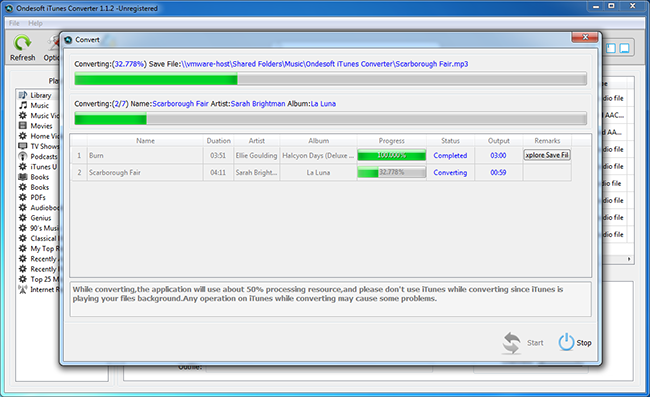Click the Artist column header
The width and height of the screenshot is (650, 397).
(257, 141)
